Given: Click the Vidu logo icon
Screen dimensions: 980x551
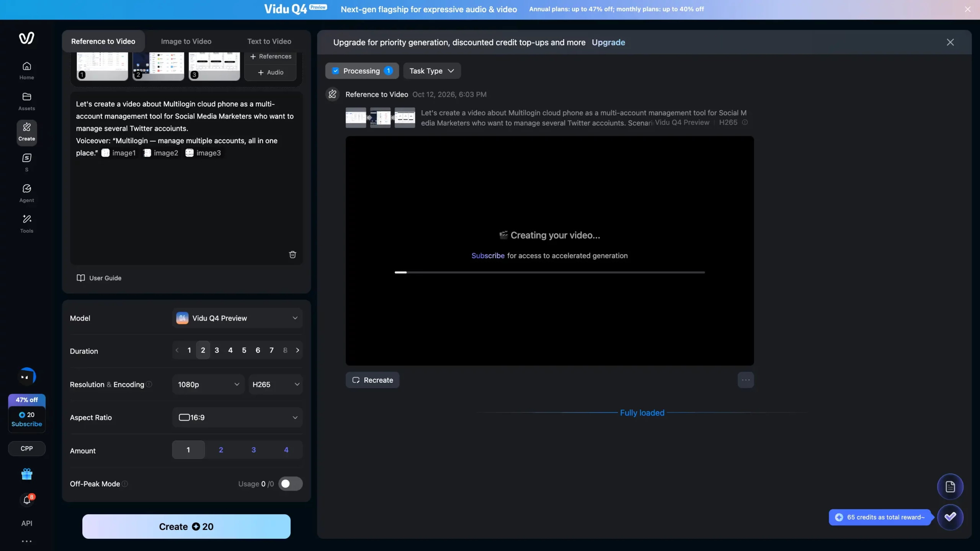Looking at the screenshot, I should tap(26, 38).
